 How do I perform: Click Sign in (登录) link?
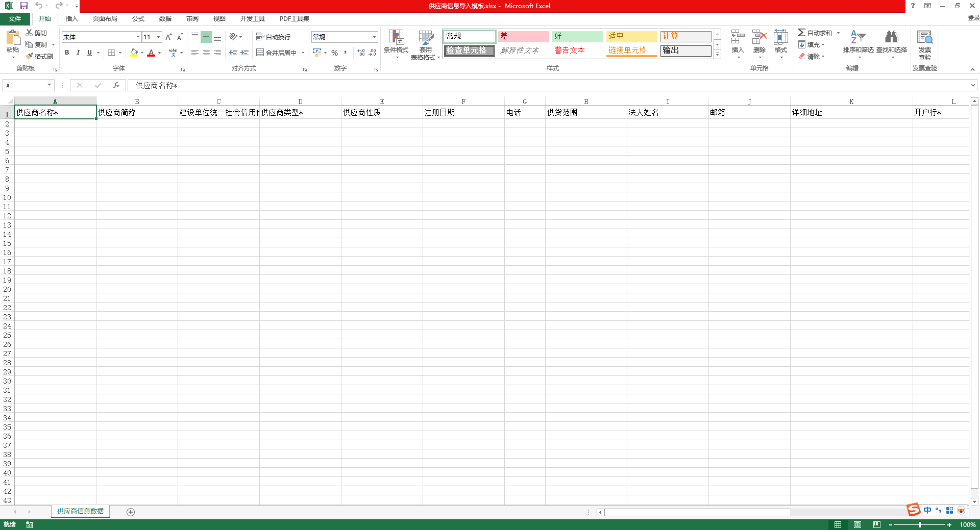click(973, 18)
